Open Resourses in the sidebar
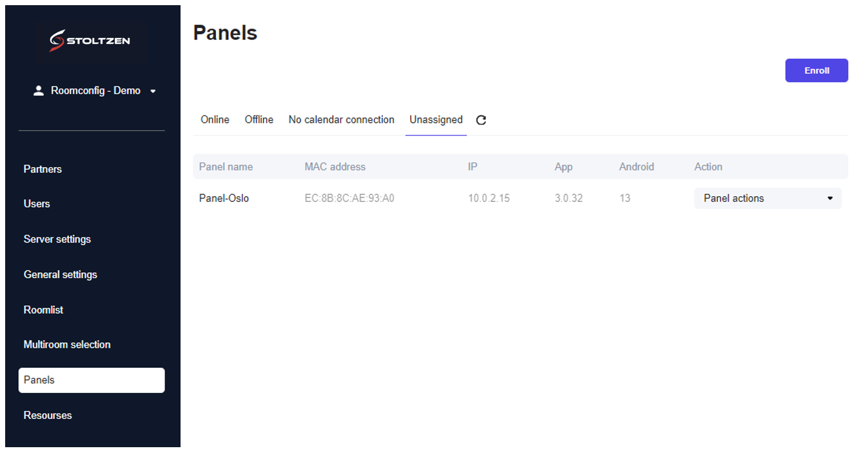Viewport: 868px width, 453px height. [x=48, y=416]
